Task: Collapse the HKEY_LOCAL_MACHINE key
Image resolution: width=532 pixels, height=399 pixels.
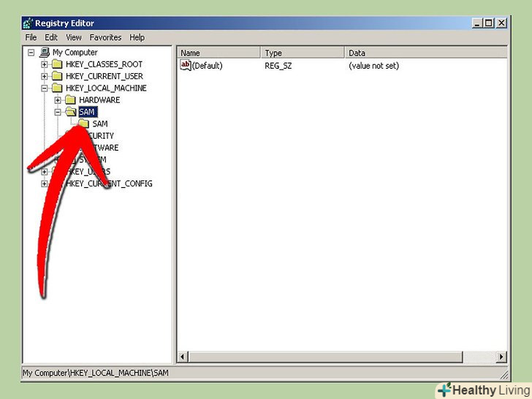Action: click(45, 88)
